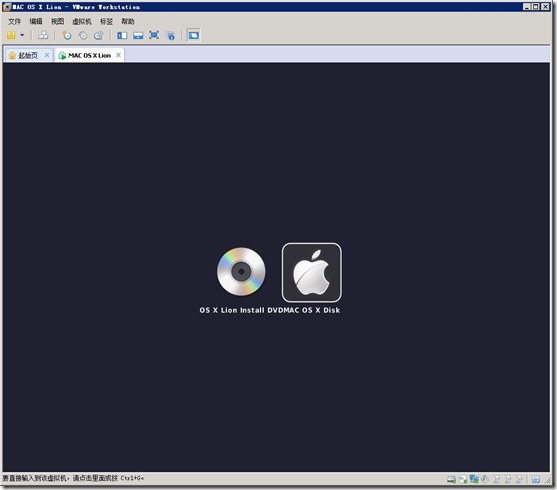The width and height of the screenshot is (557, 490).
Task: Click the sound device status icon
Action: 485,479
